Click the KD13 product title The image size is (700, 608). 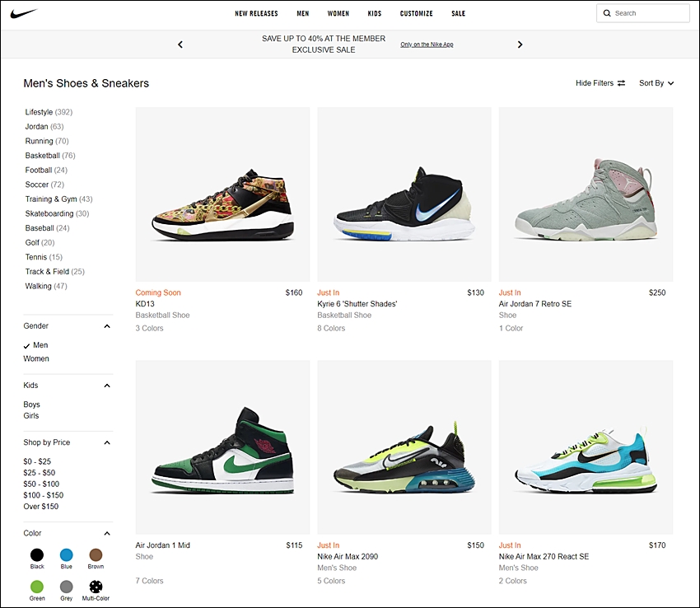pyautogui.click(x=145, y=304)
